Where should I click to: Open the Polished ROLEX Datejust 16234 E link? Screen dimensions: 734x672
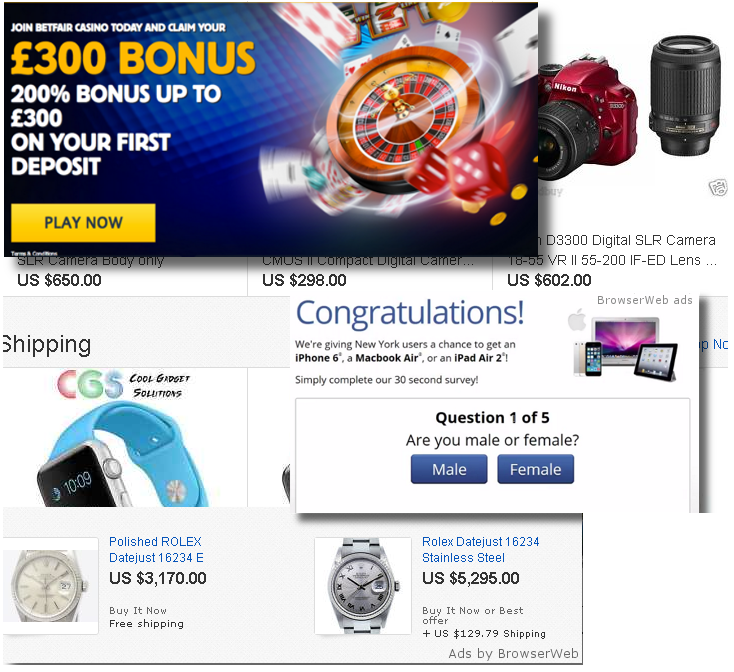(156, 549)
